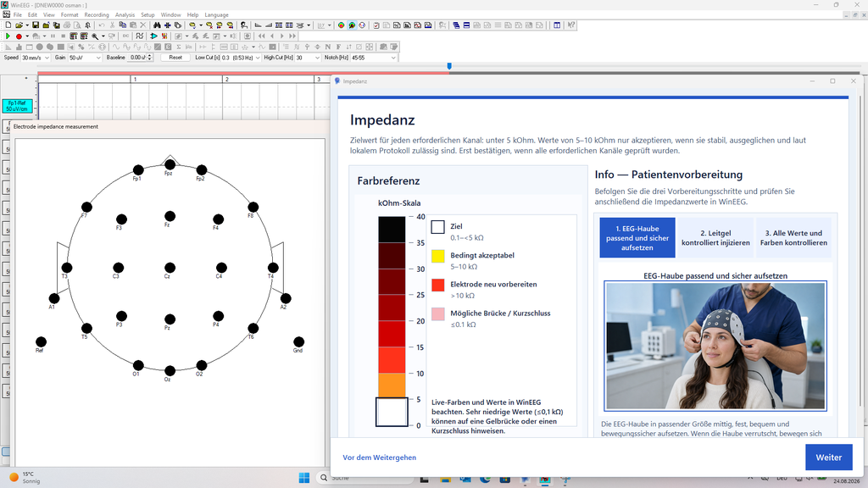
Task: Click the Vor dem Weitergehen link
Action: [379, 457]
